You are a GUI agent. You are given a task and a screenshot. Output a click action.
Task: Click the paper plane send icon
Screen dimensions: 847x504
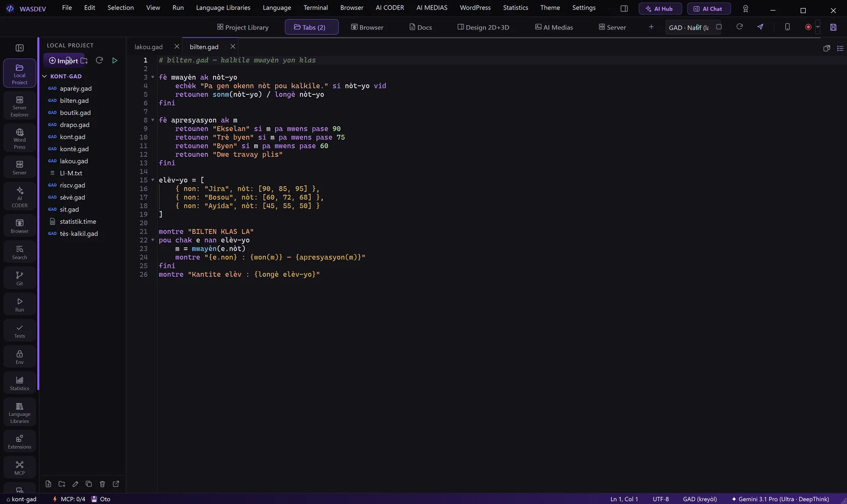pos(760,27)
